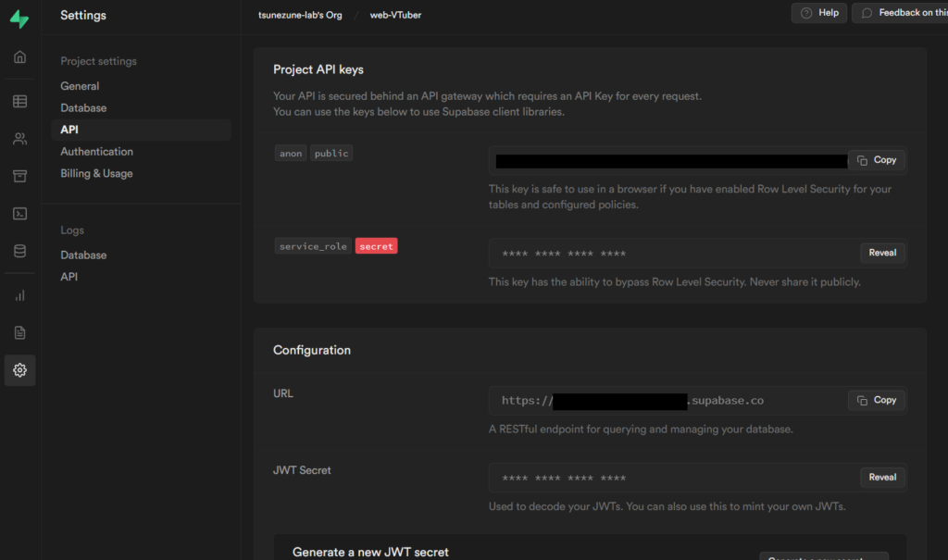
Task: Open the Table editor icon
Action: [x=19, y=102]
